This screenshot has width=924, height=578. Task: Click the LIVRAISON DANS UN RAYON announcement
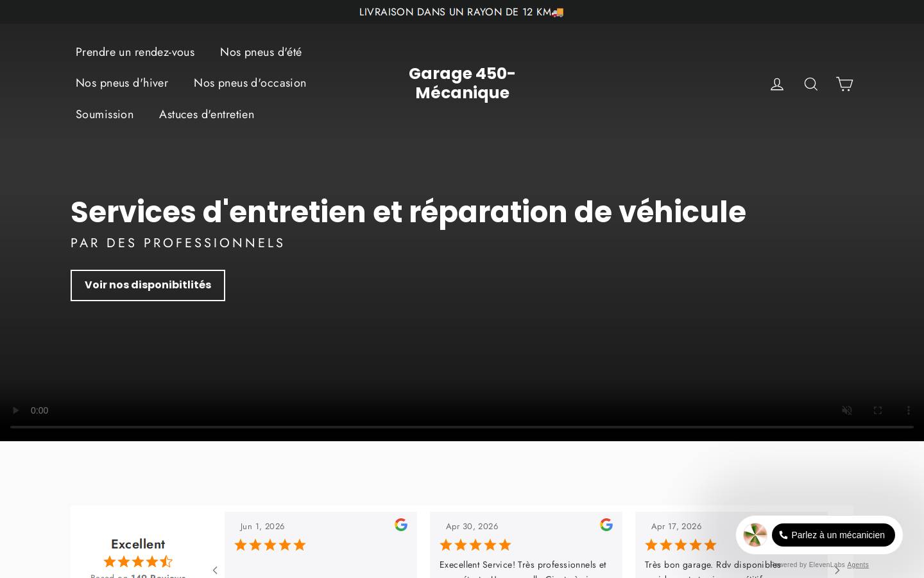(x=461, y=12)
